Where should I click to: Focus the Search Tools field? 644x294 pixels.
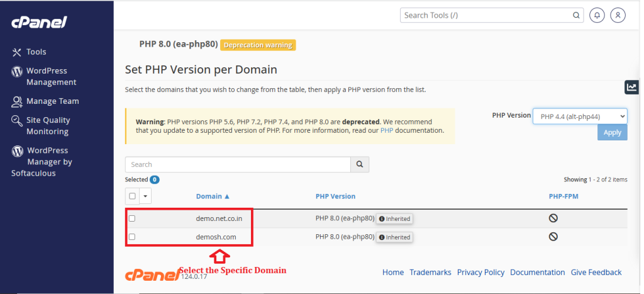coord(492,15)
